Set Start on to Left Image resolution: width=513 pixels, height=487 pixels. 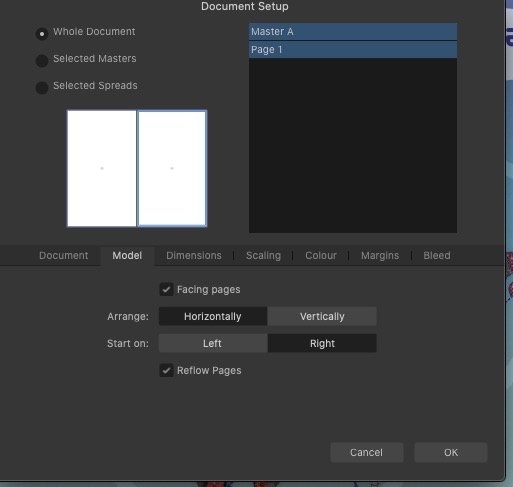point(213,343)
